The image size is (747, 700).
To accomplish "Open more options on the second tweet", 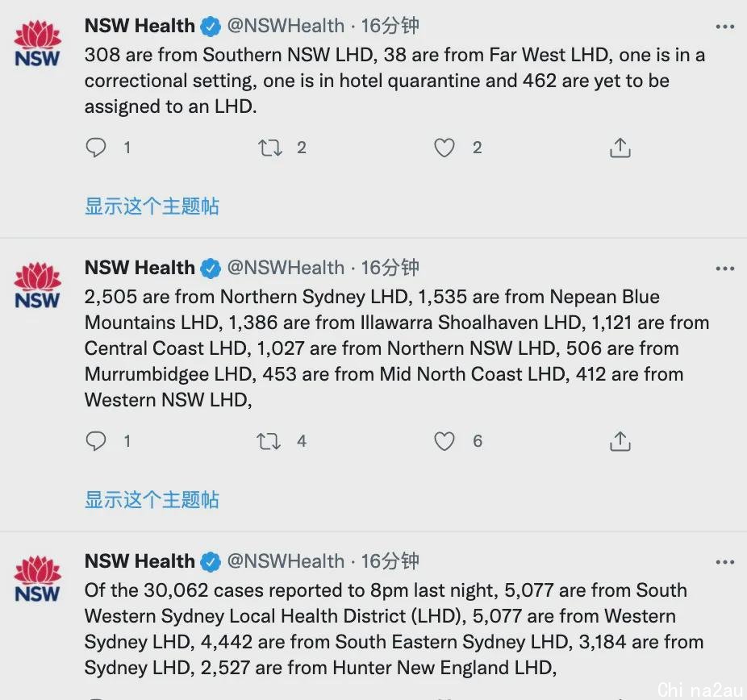I will tap(724, 269).
